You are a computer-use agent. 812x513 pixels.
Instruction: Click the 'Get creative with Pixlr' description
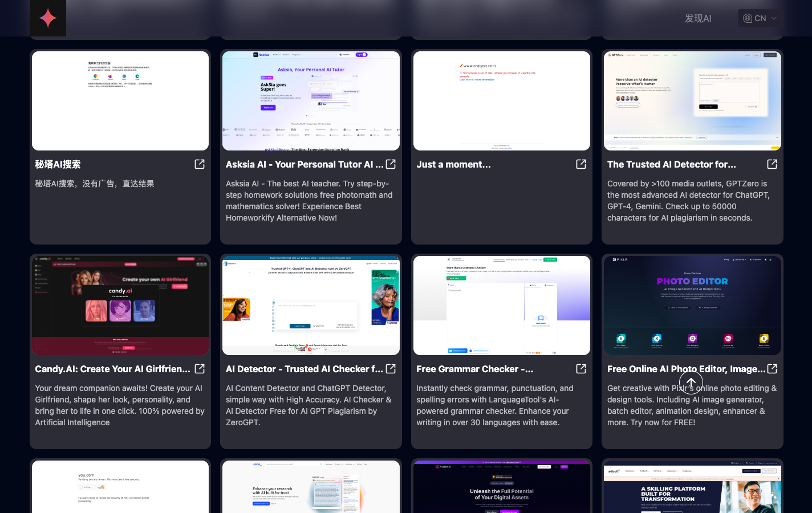(692, 405)
